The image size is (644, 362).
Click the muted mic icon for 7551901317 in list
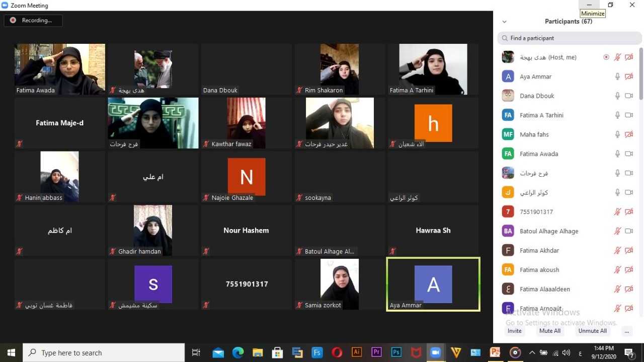(x=617, y=212)
